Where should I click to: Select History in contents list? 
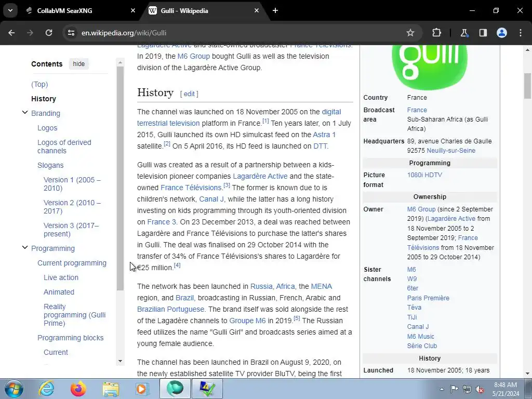click(x=44, y=99)
